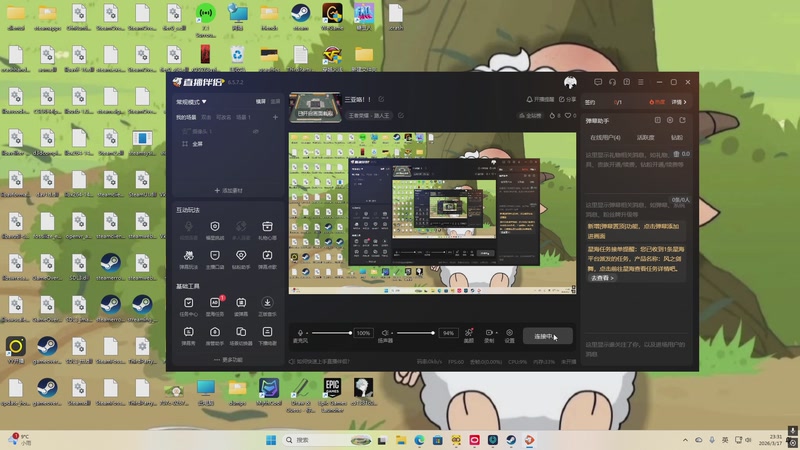This screenshot has height=450, width=800.
Task: Pop out the 弹幕助手 panel with the export icon
Action: (x=683, y=120)
